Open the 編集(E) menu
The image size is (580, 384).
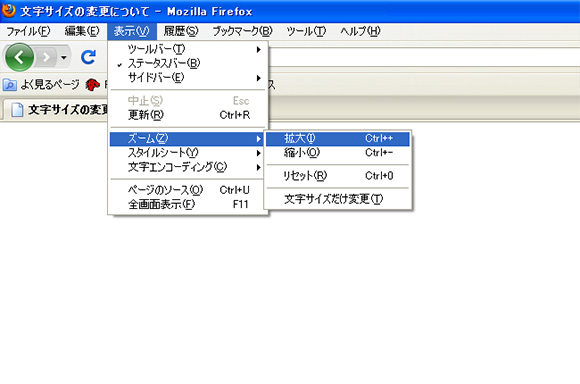82,31
